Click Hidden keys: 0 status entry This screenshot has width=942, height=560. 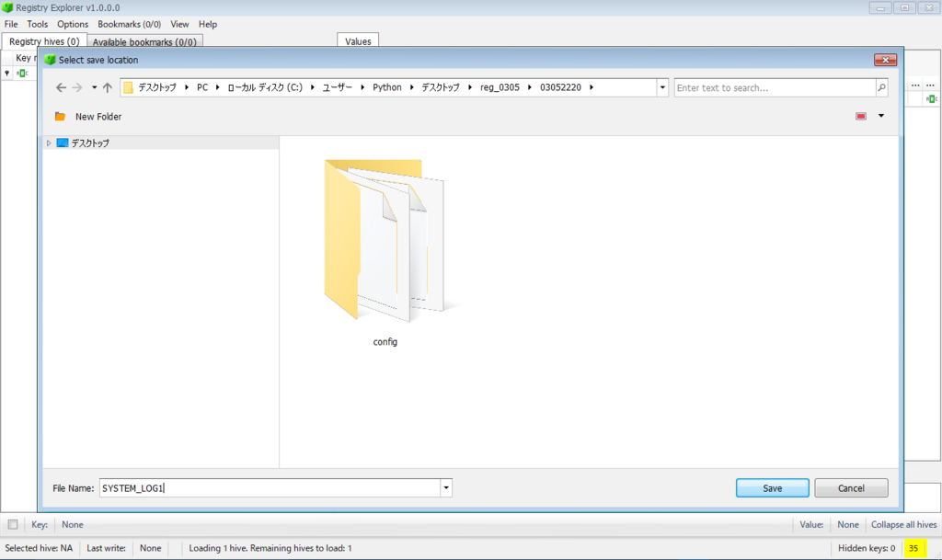click(x=867, y=547)
